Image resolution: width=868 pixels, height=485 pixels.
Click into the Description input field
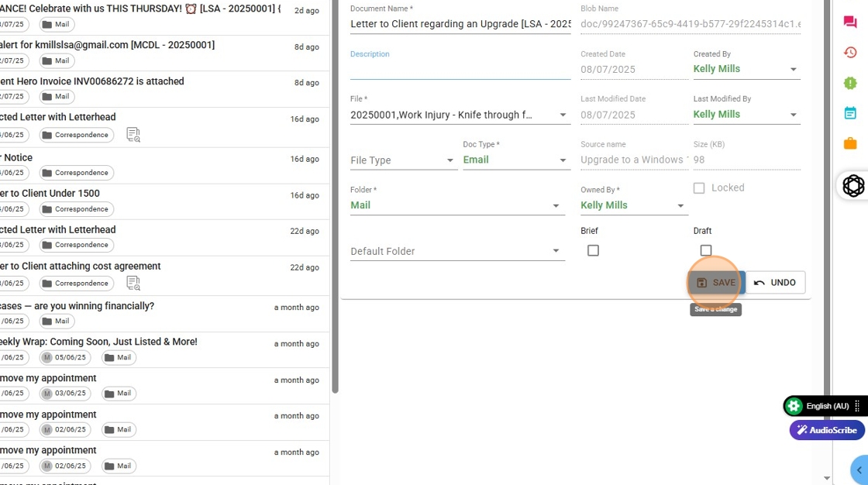click(460, 70)
